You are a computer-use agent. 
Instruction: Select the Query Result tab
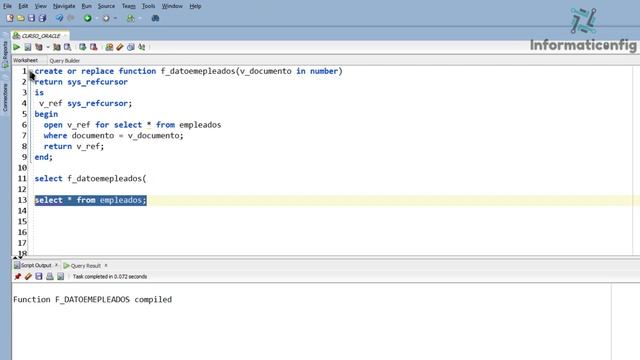pos(86,266)
